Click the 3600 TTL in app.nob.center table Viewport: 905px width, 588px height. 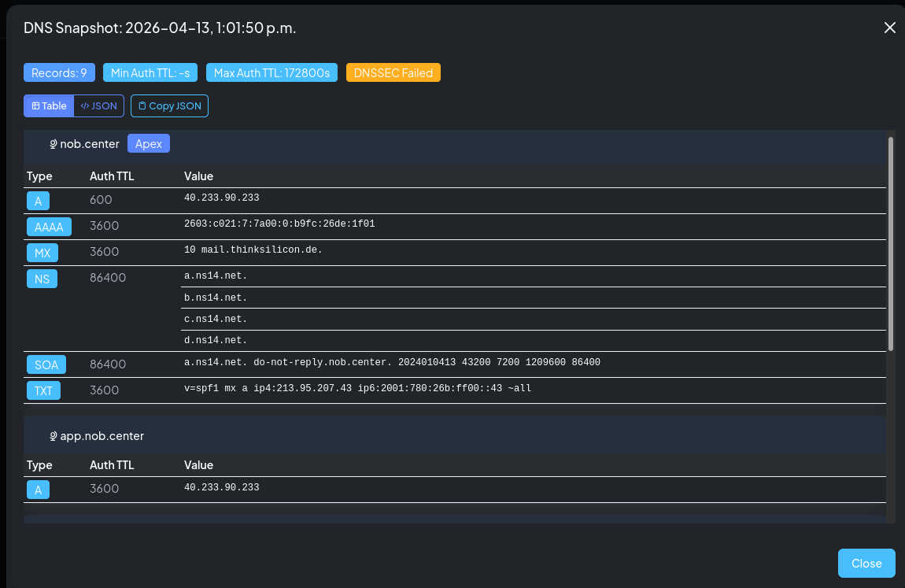(105, 489)
